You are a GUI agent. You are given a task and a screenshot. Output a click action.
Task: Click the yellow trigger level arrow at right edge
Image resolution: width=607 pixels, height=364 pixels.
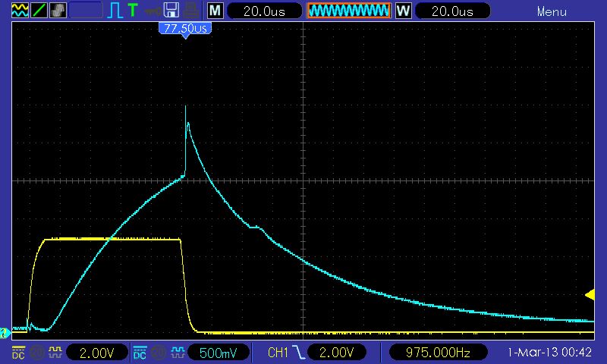tap(590, 295)
